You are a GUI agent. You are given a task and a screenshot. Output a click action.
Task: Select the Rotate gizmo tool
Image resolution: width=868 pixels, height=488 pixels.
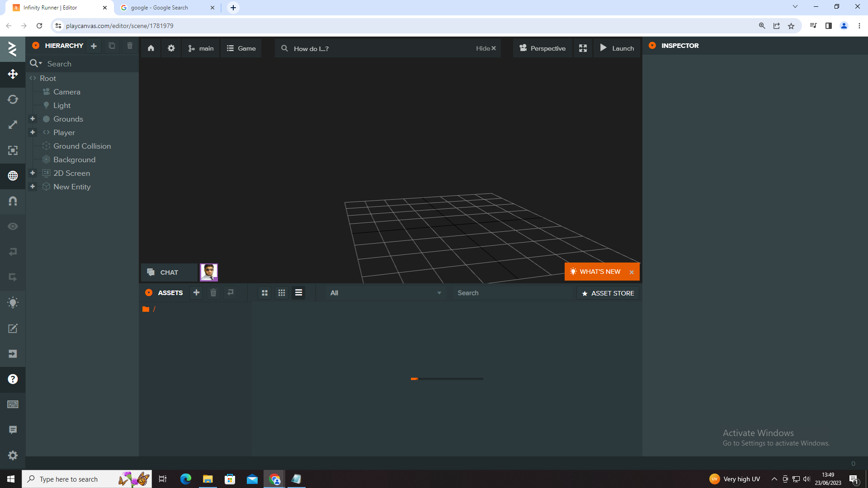13,99
